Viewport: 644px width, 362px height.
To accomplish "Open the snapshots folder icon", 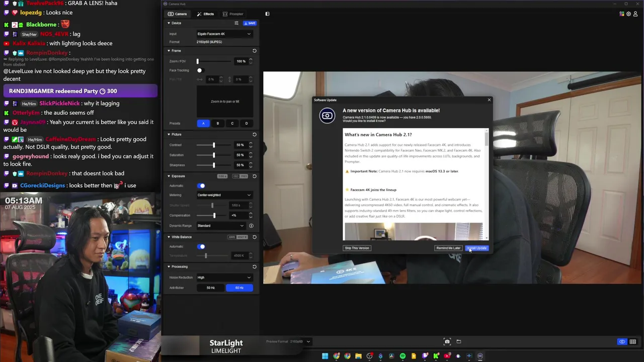I will pos(459,342).
